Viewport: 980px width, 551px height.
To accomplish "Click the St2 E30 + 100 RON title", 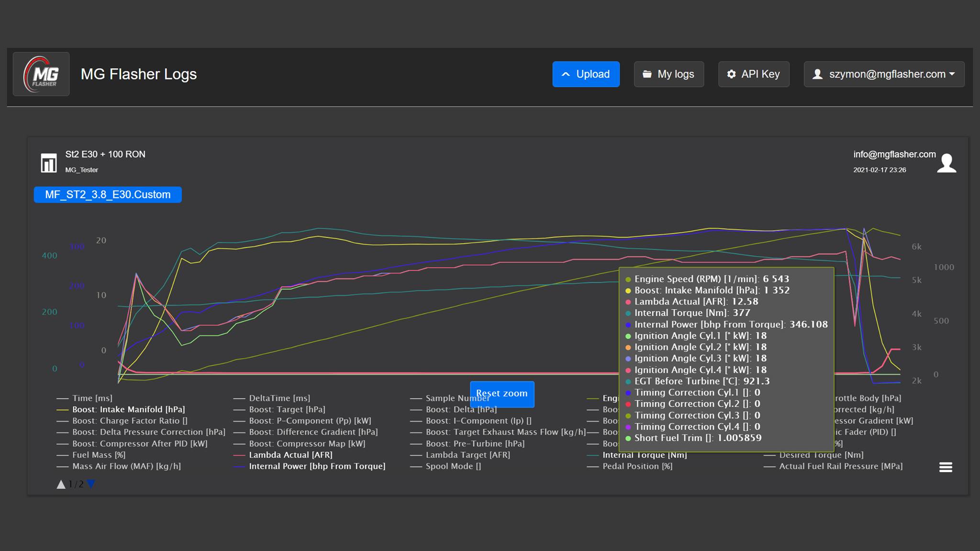I will pyautogui.click(x=105, y=155).
